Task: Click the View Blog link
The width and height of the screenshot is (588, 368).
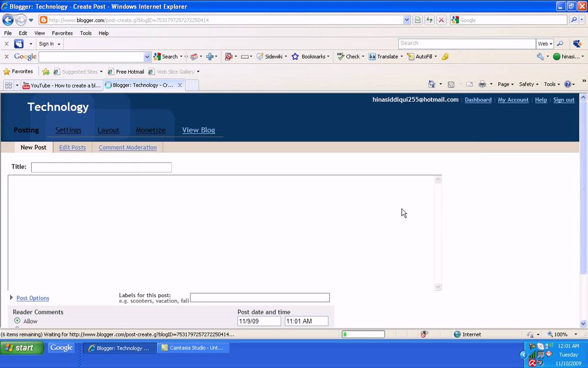Action: [199, 130]
